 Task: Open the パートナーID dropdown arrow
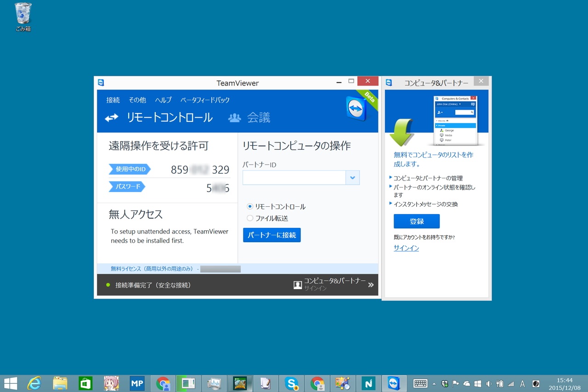point(352,177)
